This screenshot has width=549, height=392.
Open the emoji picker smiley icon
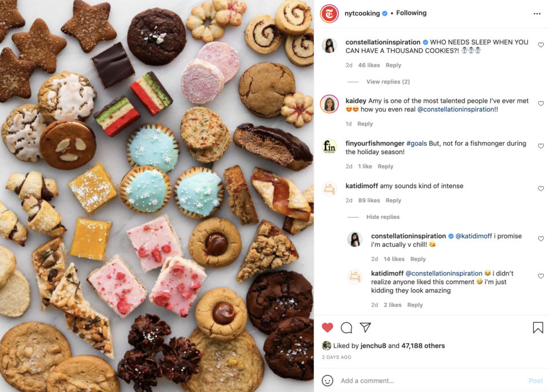tap(327, 381)
